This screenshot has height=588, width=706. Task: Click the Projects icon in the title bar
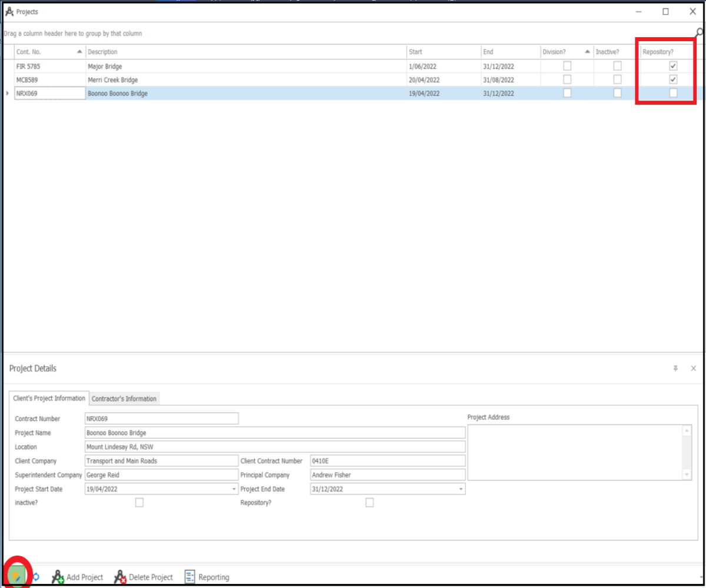[9, 11]
